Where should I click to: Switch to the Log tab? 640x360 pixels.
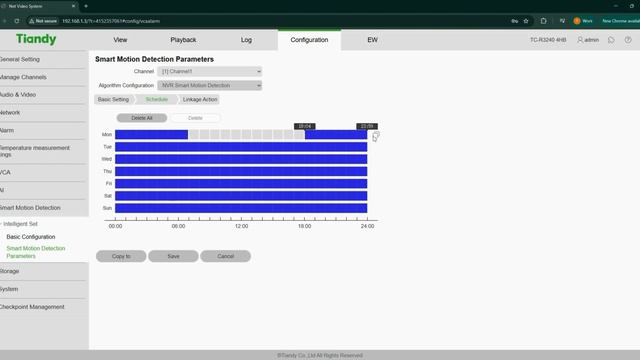(x=246, y=40)
